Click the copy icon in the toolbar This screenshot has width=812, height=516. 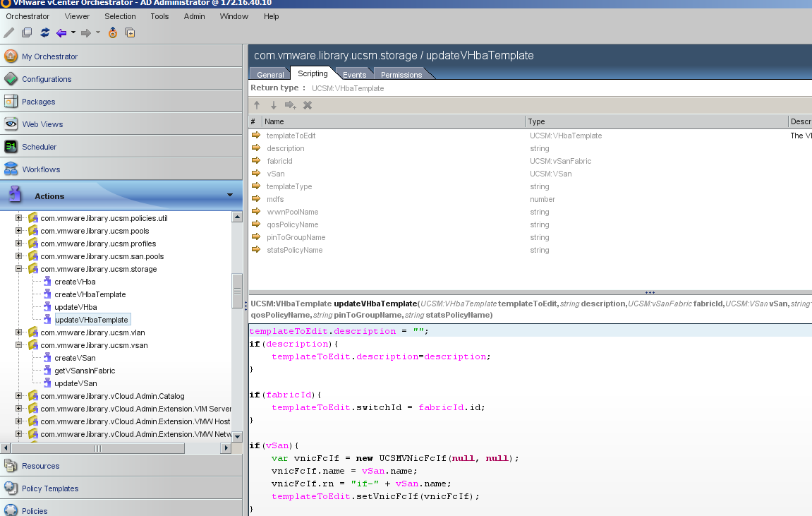(27, 32)
